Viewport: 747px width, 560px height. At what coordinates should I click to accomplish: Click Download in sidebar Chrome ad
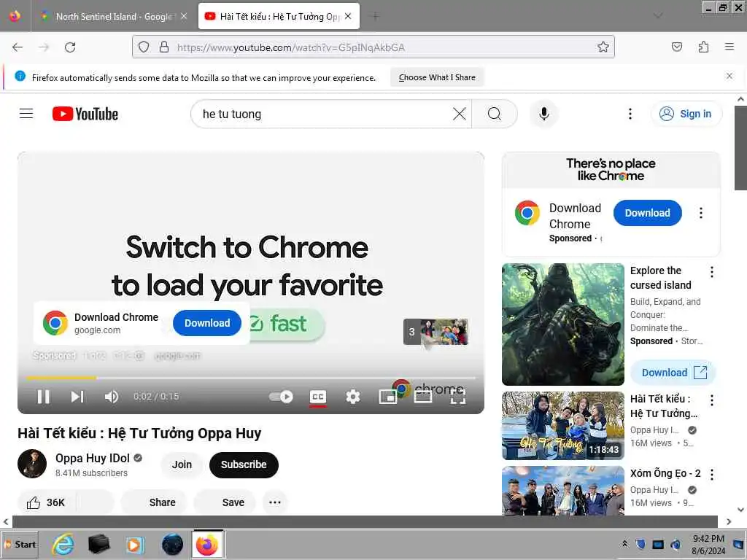pos(648,213)
